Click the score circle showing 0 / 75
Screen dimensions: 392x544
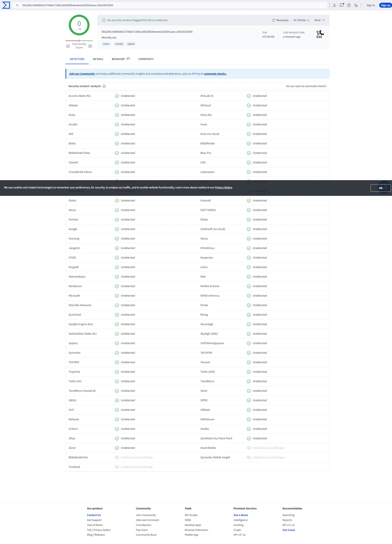pos(79,25)
